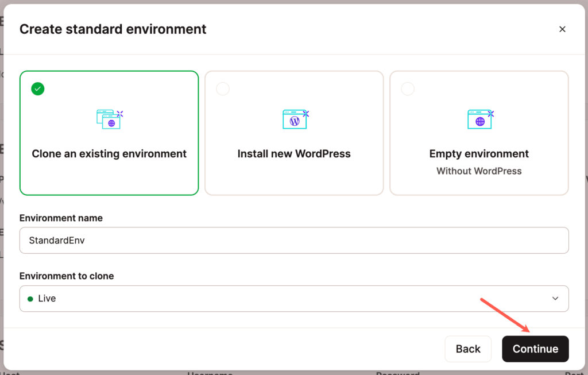
Task: Click the empty environment globe icon
Action: (x=481, y=119)
